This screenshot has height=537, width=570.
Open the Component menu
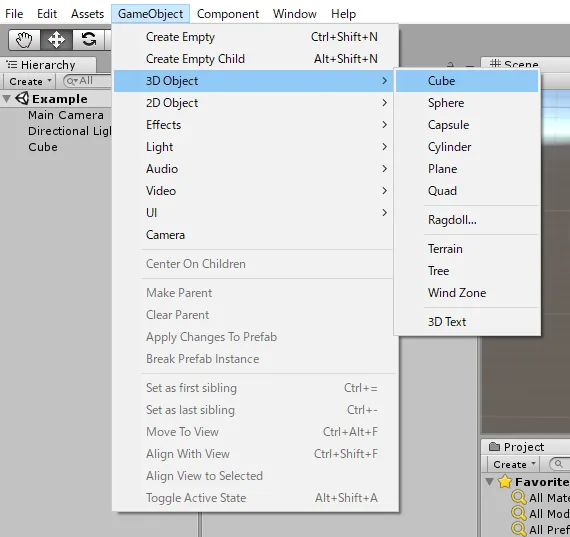[228, 14]
